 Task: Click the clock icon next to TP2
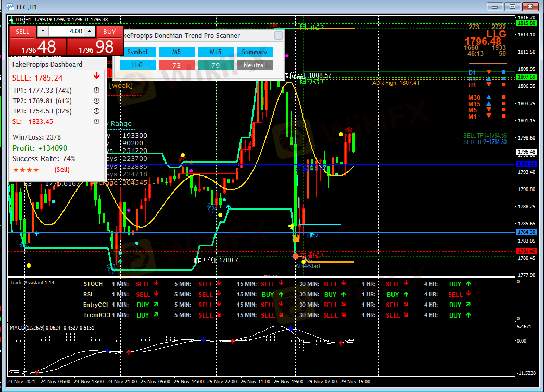[96, 101]
